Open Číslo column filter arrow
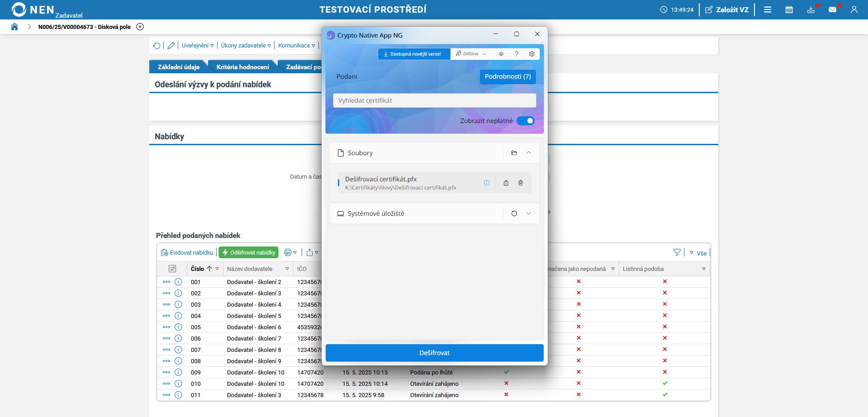 point(217,269)
